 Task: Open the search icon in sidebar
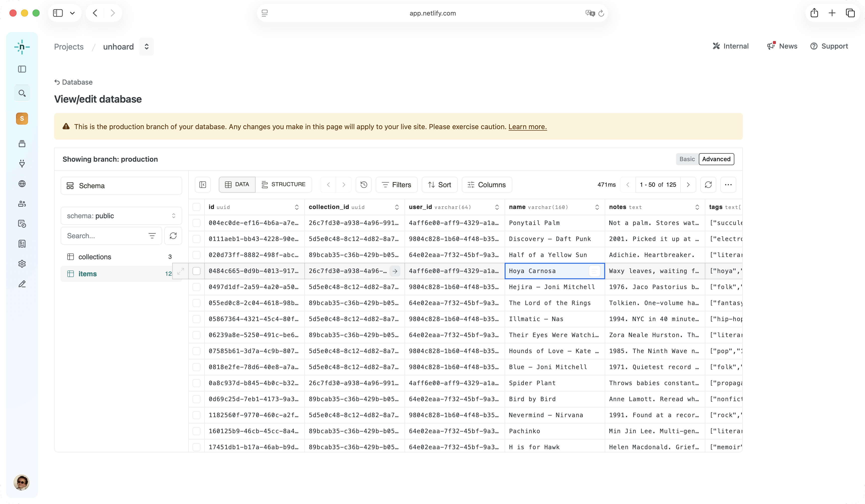22,93
